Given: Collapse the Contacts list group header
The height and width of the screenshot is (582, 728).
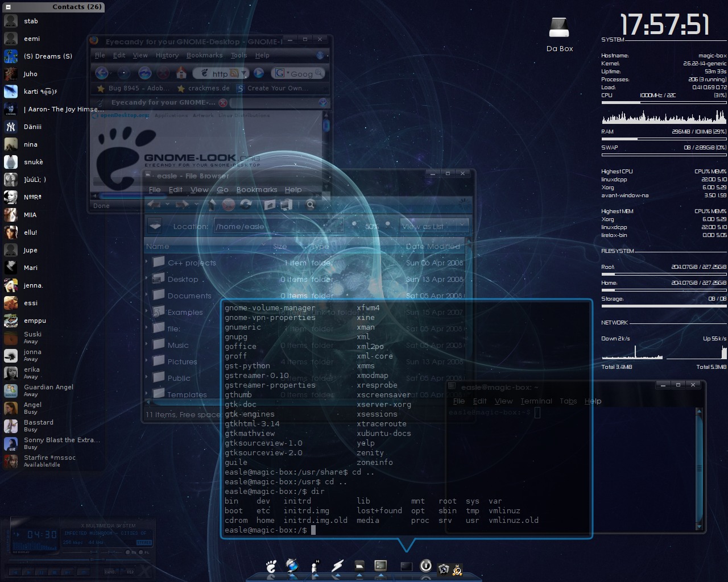Looking at the screenshot, I should pyautogui.click(x=8, y=7).
